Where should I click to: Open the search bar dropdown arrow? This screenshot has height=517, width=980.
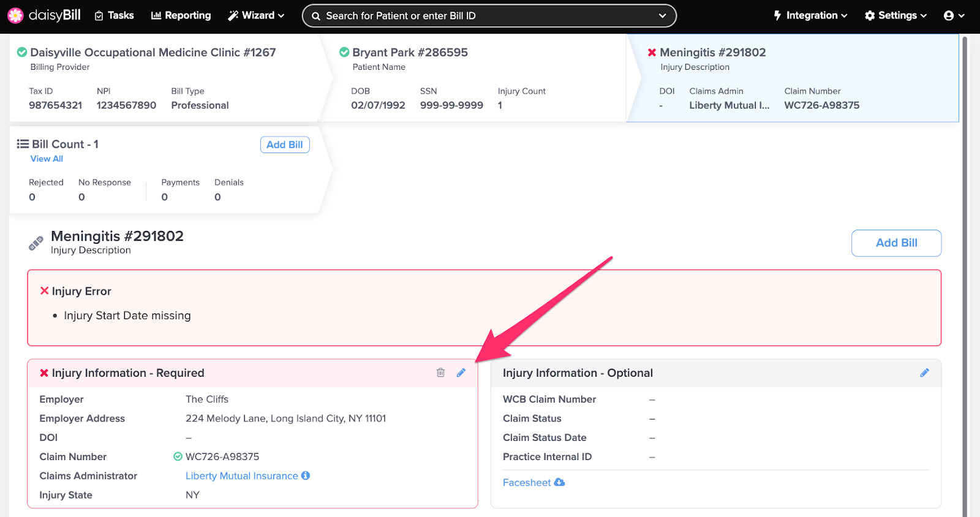click(x=662, y=16)
